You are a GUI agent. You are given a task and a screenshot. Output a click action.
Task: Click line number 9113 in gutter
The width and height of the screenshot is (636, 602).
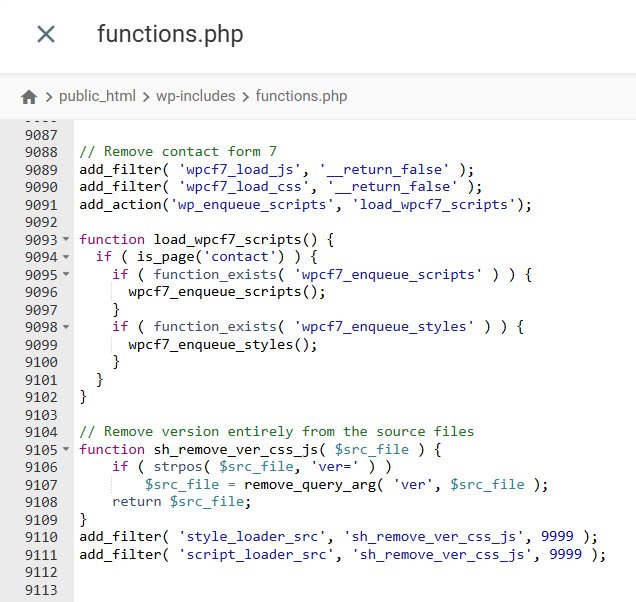[x=41, y=590]
